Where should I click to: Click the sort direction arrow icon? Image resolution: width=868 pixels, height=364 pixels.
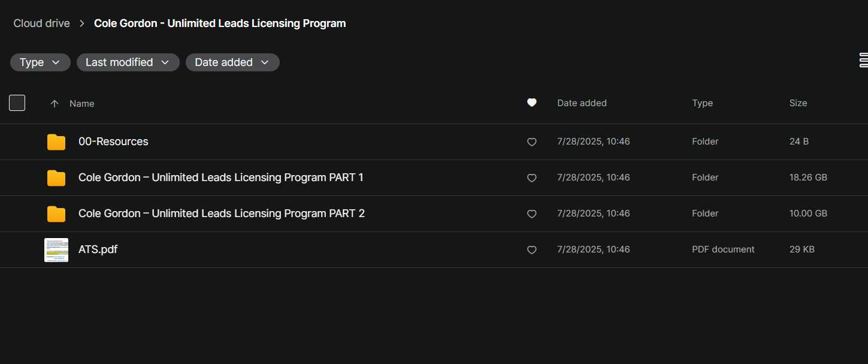click(x=55, y=104)
